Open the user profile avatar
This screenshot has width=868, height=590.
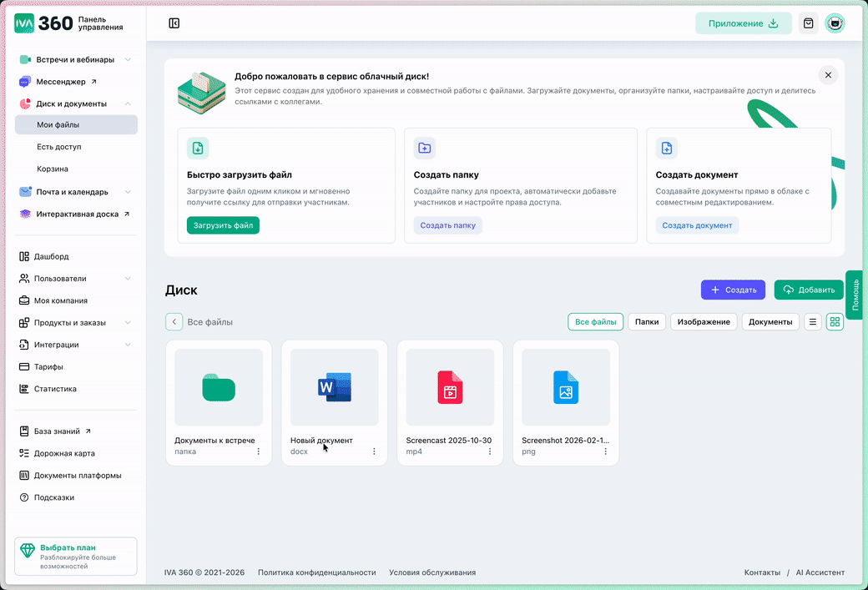834,23
